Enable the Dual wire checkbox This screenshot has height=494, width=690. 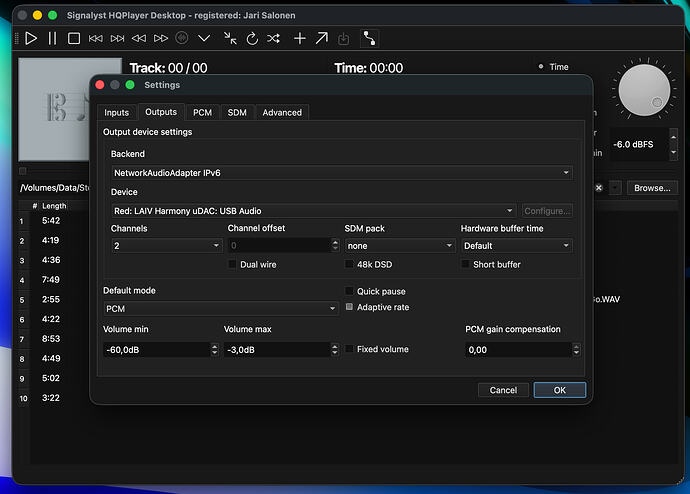232,264
